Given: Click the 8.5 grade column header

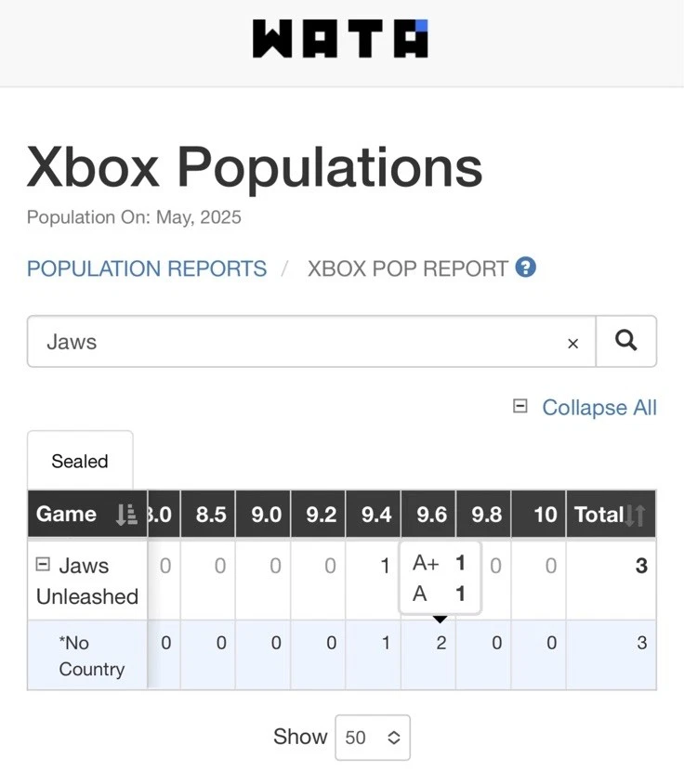Looking at the screenshot, I should click(211, 515).
